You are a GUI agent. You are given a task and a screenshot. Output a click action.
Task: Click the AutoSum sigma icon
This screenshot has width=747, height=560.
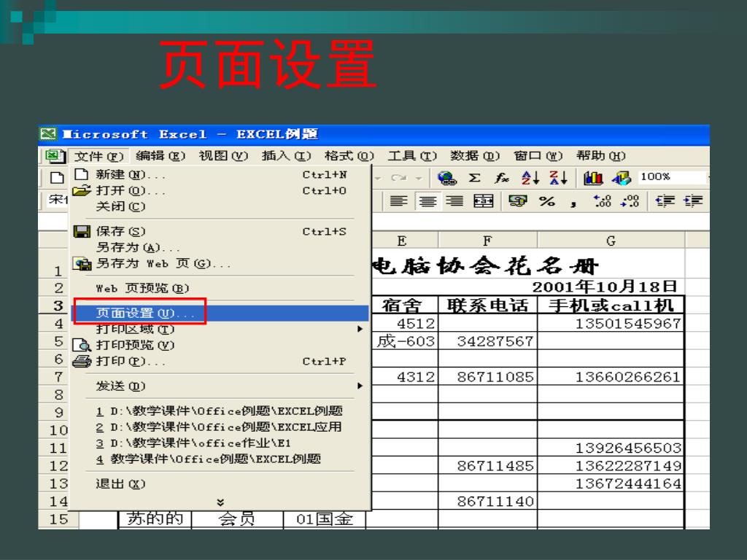click(474, 178)
